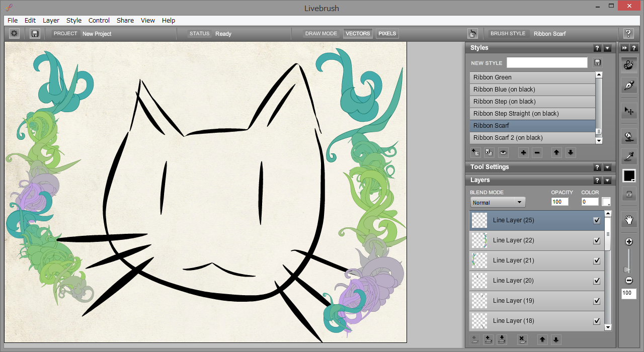
Task: Delete layer using the X layer icon
Action: [x=522, y=339]
